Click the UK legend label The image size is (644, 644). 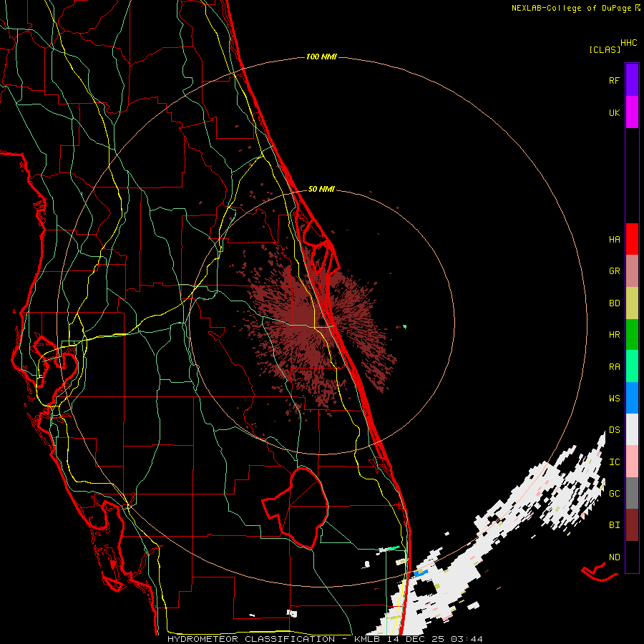614,112
